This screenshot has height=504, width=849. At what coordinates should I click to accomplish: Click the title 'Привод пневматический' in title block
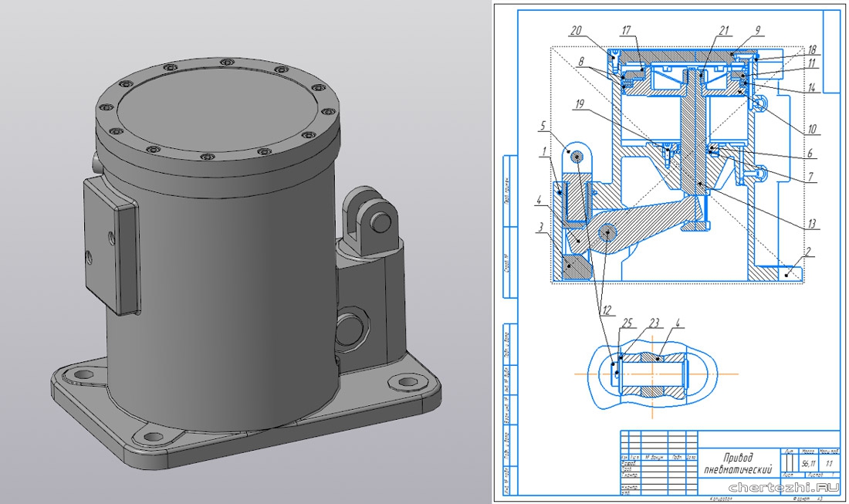click(732, 463)
